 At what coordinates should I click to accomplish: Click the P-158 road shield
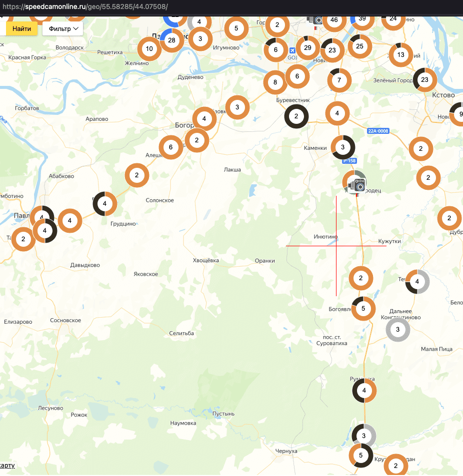pos(349,161)
